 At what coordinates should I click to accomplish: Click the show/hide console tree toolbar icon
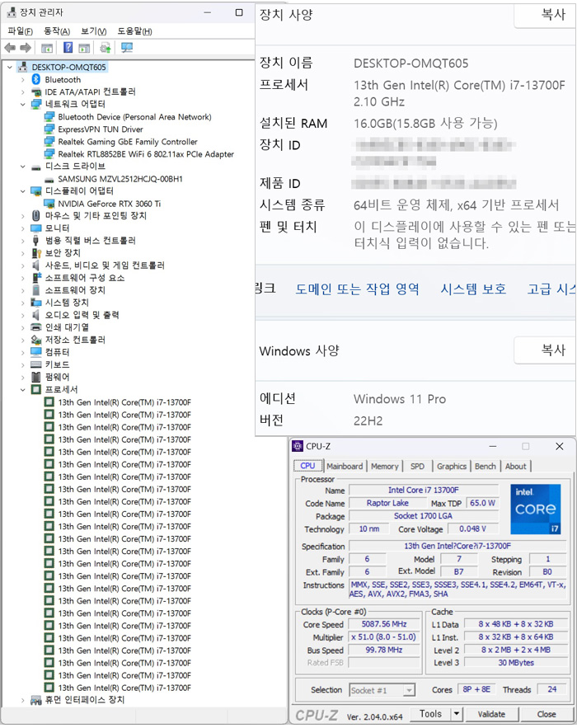[x=47, y=47]
